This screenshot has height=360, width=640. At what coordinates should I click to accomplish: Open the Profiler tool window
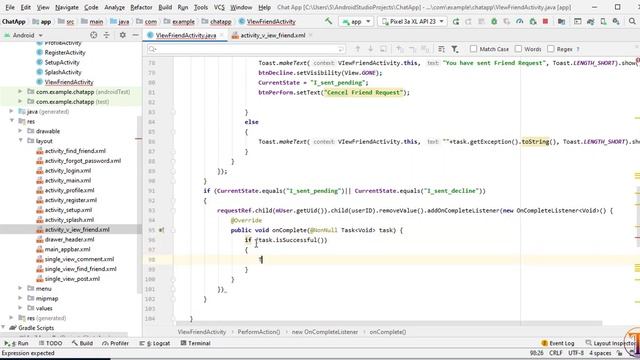pyautogui.click(x=116, y=343)
